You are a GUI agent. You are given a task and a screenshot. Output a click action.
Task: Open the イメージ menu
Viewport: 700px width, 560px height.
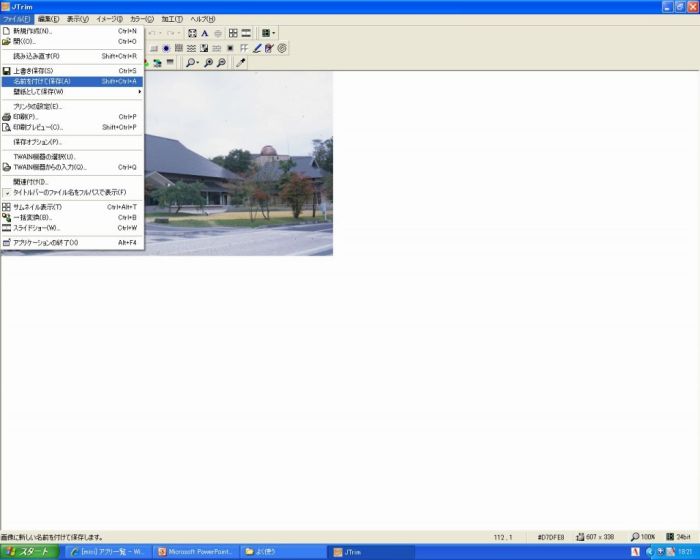(x=109, y=19)
